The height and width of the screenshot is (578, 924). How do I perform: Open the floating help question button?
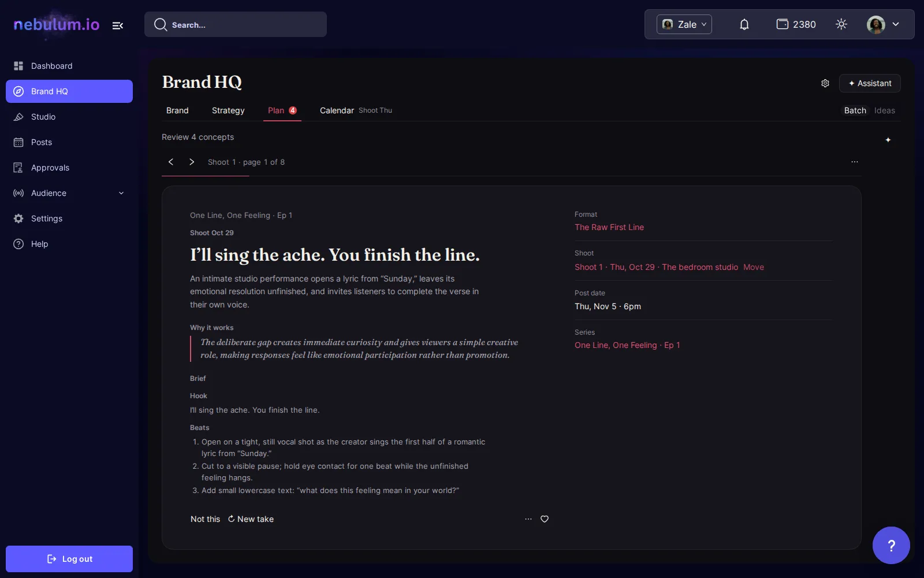(x=891, y=545)
